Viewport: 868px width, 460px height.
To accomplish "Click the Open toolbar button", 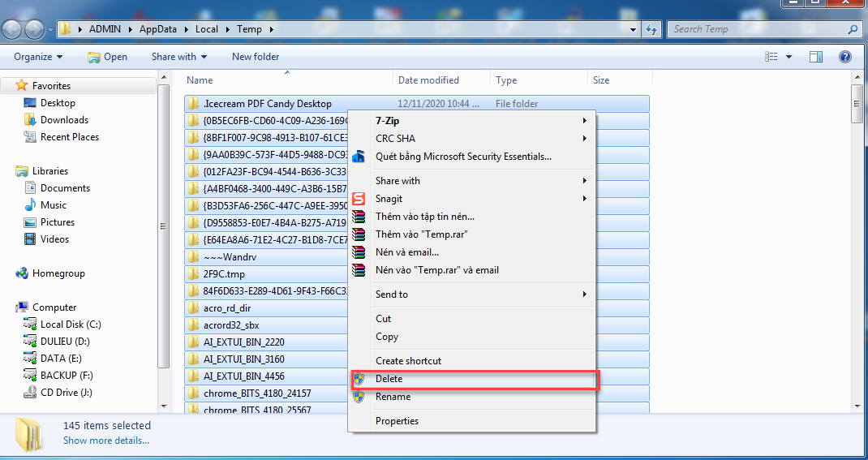I will pyautogui.click(x=107, y=57).
